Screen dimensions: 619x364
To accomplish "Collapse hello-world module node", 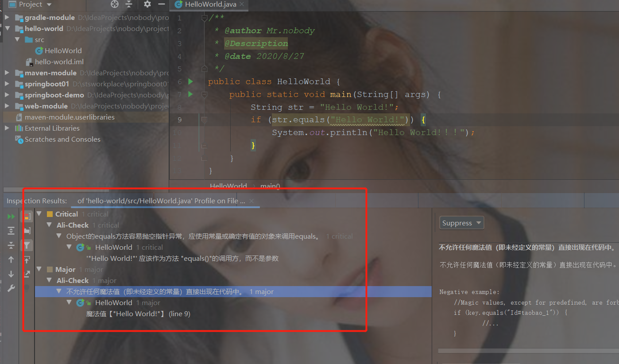I will click(x=7, y=29).
